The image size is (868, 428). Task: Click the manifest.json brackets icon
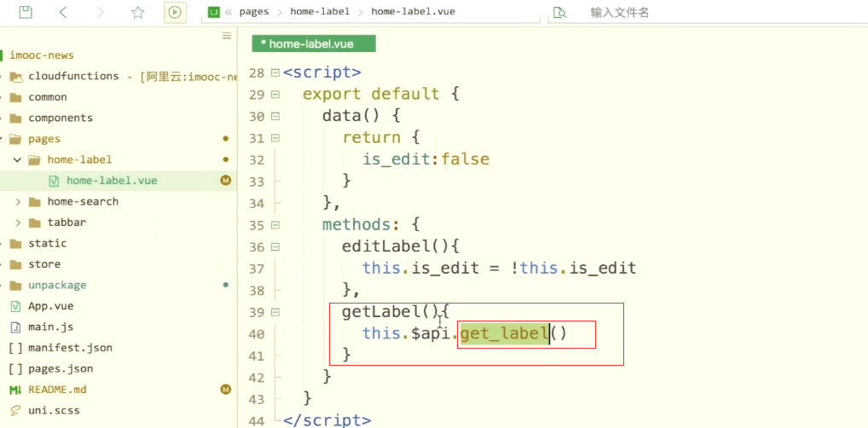[x=15, y=348]
